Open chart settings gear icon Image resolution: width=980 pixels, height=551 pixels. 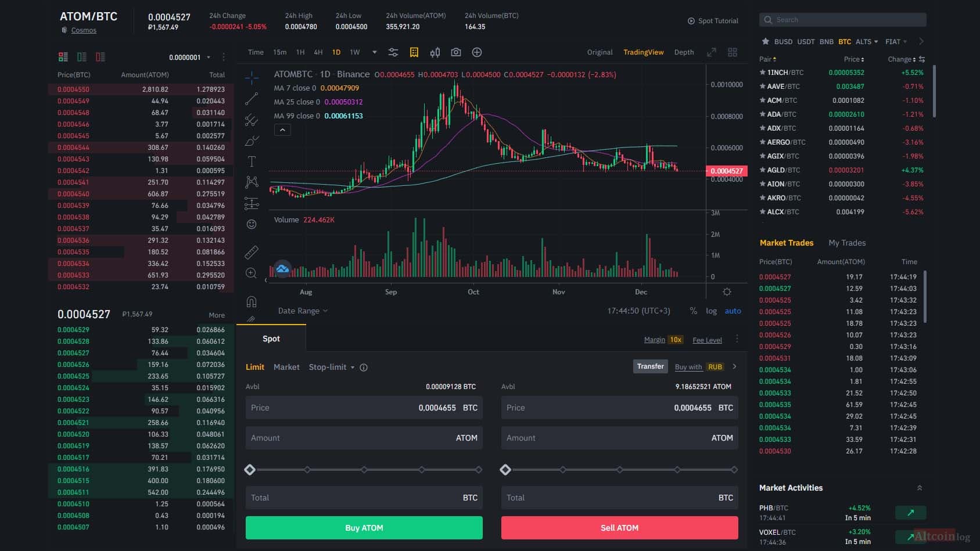coord(727,291)
